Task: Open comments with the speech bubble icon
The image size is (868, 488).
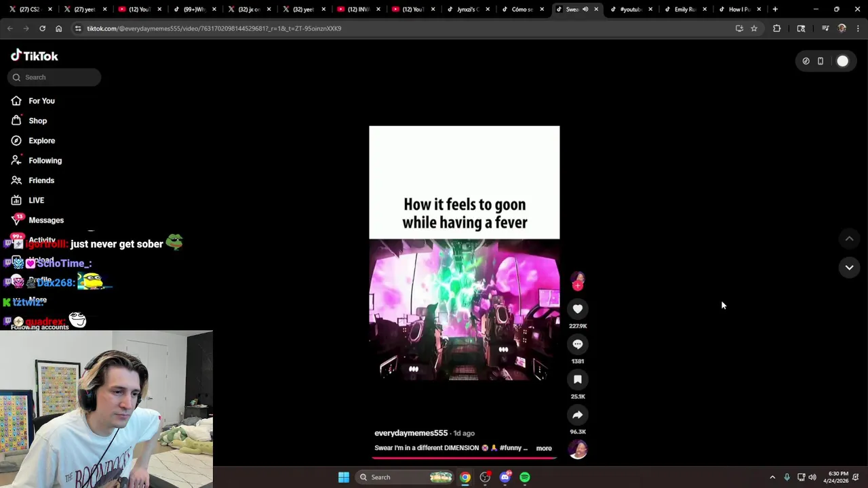Action: (578, 344)
